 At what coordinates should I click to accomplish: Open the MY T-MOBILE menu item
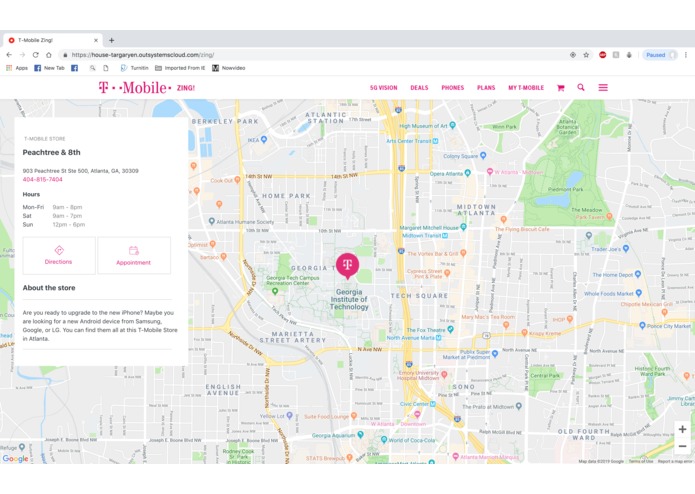tap(526, 88)
